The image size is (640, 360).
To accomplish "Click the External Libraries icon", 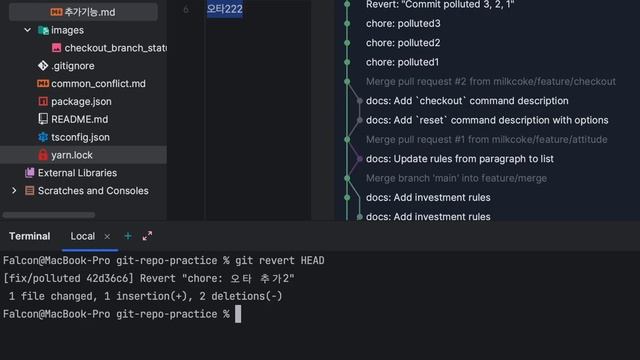I will coord(29,173).
